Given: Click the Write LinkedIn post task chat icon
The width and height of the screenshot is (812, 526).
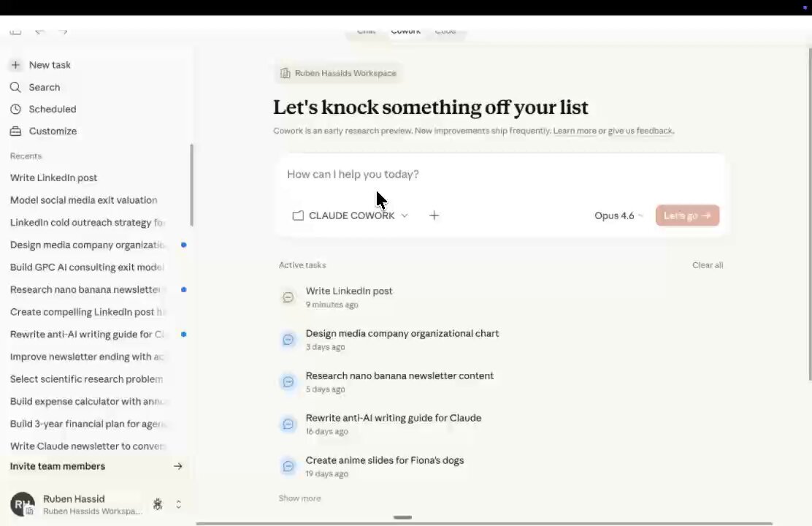Looking at the screenshot, I should pyautogui.click(x=288, y=297).
